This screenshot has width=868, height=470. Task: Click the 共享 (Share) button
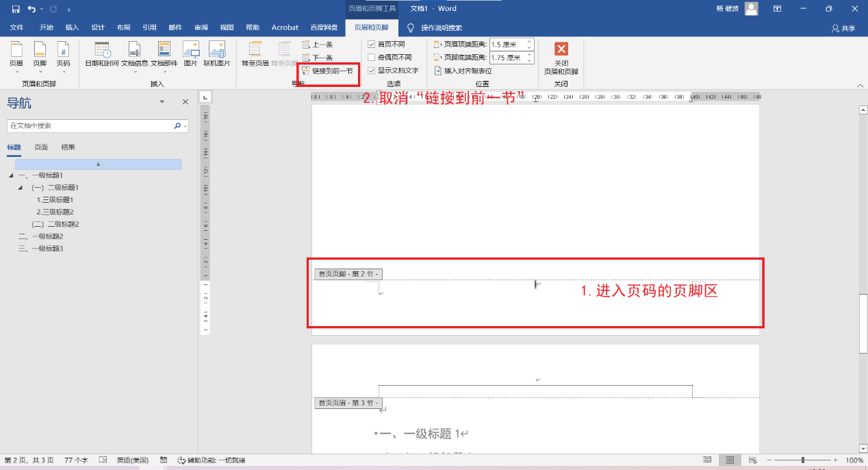(x=843, y=28)
